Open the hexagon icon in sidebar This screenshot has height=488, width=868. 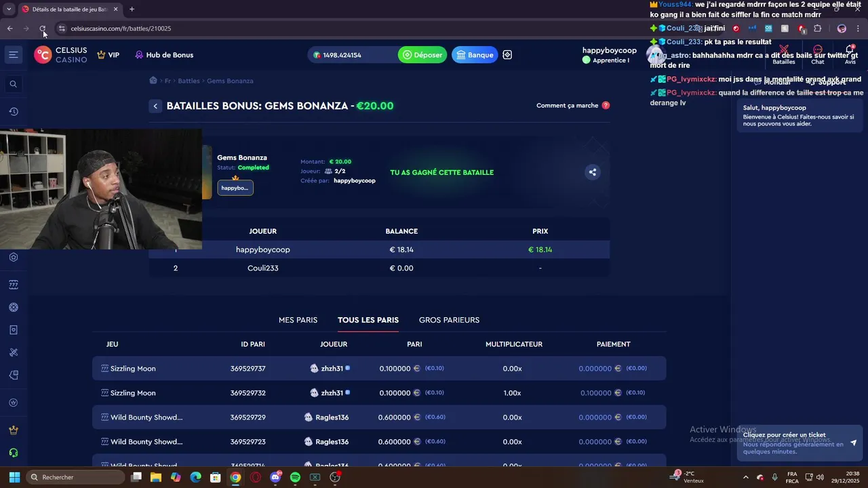tap(13, 258)
